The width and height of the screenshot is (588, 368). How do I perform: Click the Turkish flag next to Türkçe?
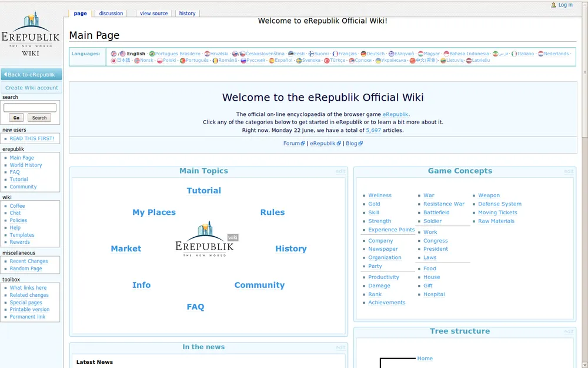click(326, 61)
